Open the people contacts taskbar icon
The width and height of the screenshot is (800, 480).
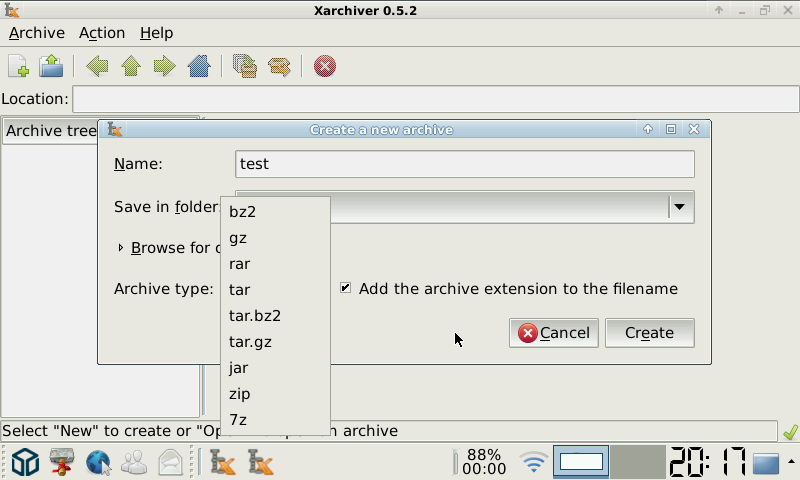(134, 463)
